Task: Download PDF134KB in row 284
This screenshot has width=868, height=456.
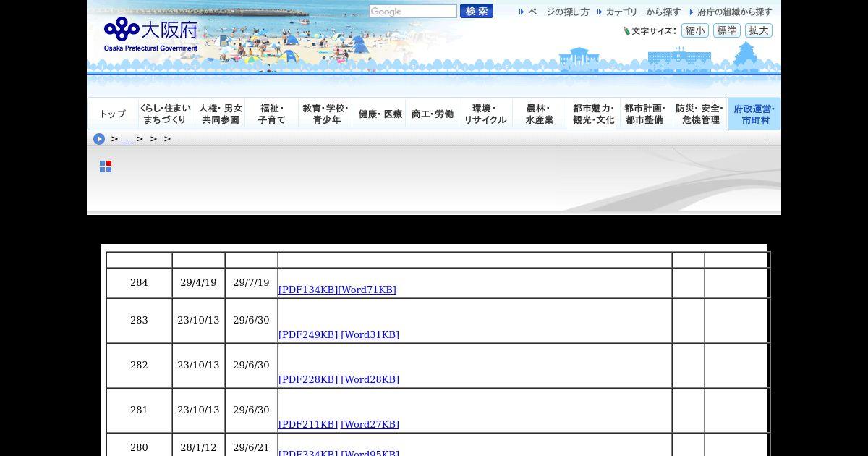Action: (x=308, y=290)
